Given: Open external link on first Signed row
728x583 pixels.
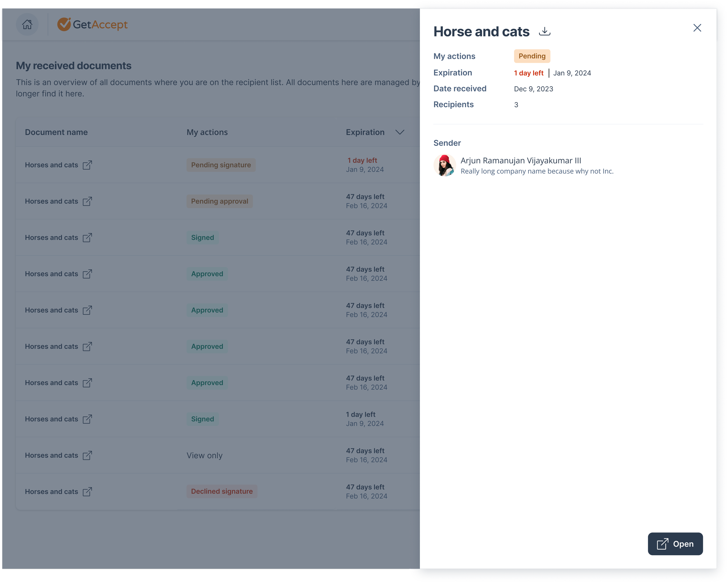Looking at the screenshot, I should (87, 238).
